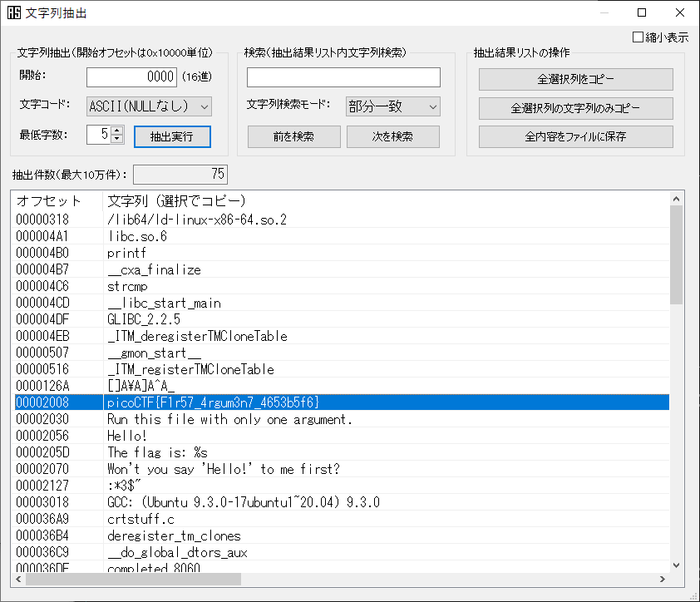The width and height of the screenshot is (700, 602).
Task: Click the 文字列抽出 app icon in title bar
Action: (x=13, y=12)
